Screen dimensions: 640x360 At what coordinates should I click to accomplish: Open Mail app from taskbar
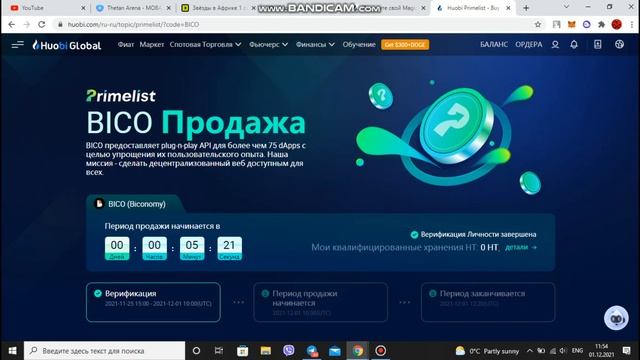335,351
